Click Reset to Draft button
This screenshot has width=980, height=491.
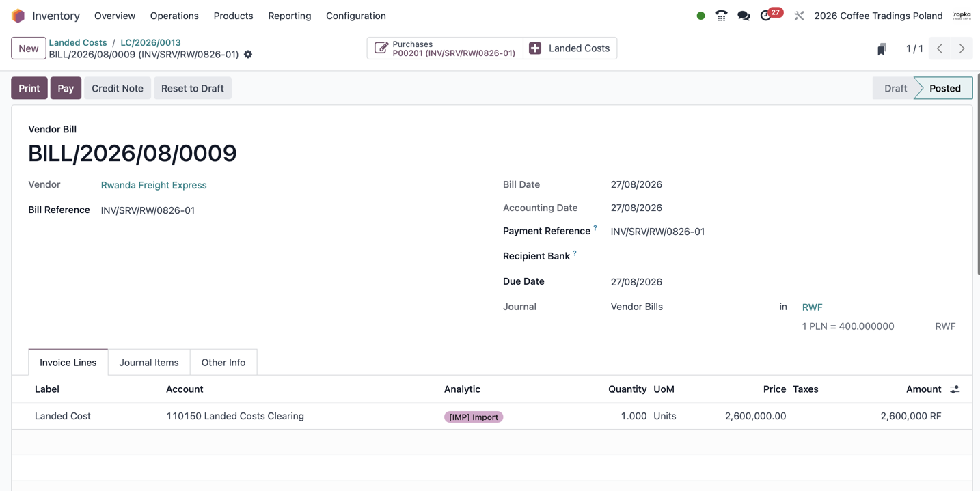(x=193, y=88)
